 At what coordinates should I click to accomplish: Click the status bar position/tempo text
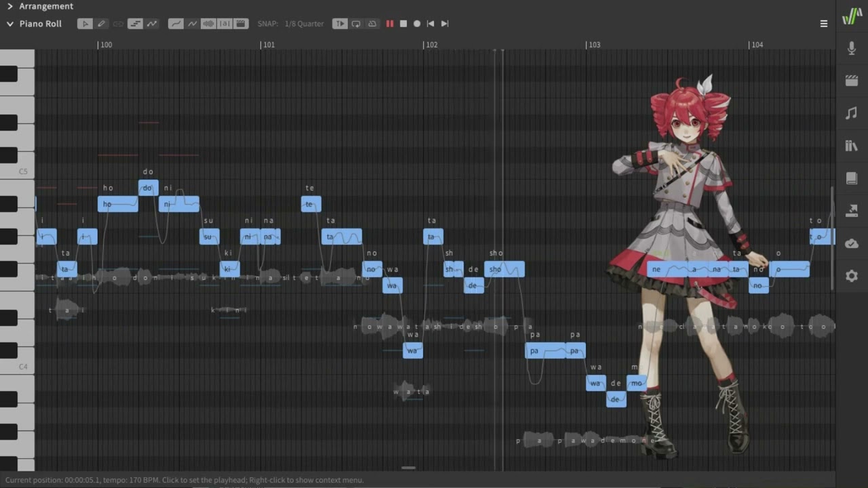point(184,480)
